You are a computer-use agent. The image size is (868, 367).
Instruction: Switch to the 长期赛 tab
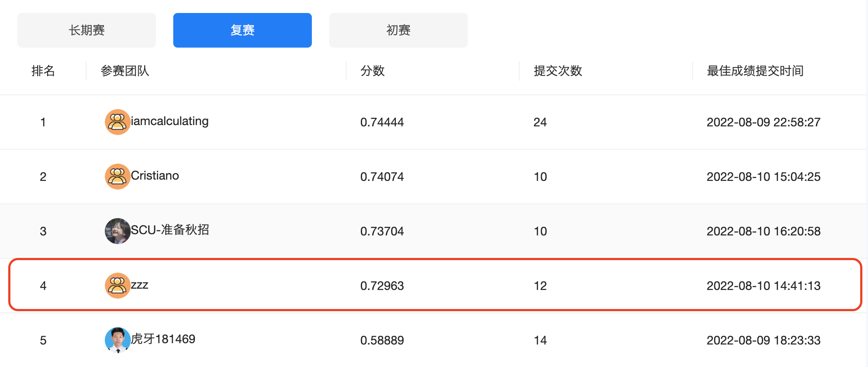(87, 30)
